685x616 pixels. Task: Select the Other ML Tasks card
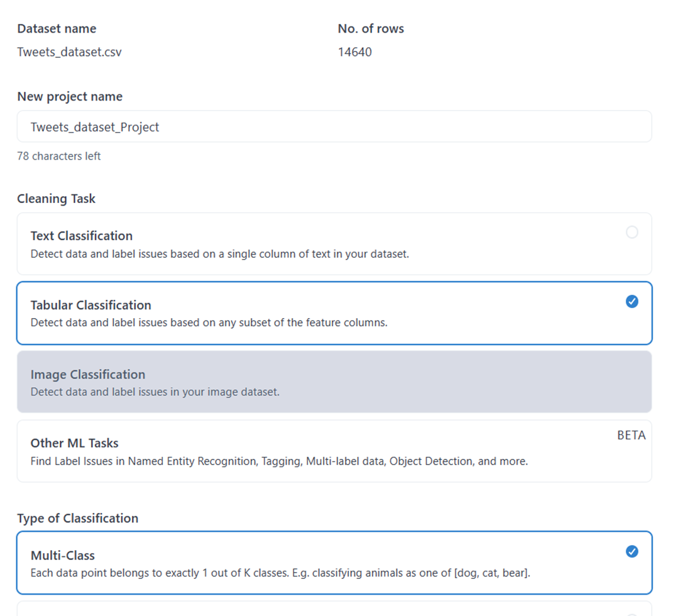[334, 451]
